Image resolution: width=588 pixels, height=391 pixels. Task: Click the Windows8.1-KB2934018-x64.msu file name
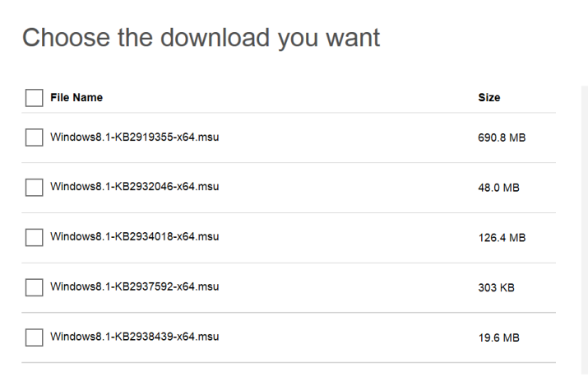coord(135,236)
